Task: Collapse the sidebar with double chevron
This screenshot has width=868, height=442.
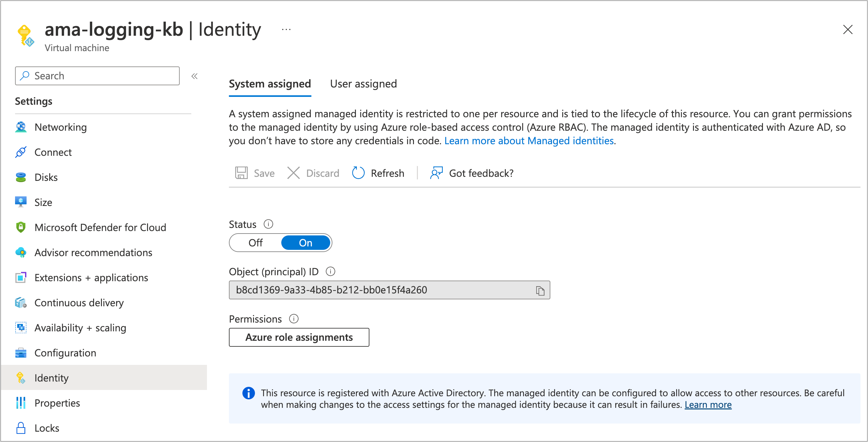Action: [194, 76]
